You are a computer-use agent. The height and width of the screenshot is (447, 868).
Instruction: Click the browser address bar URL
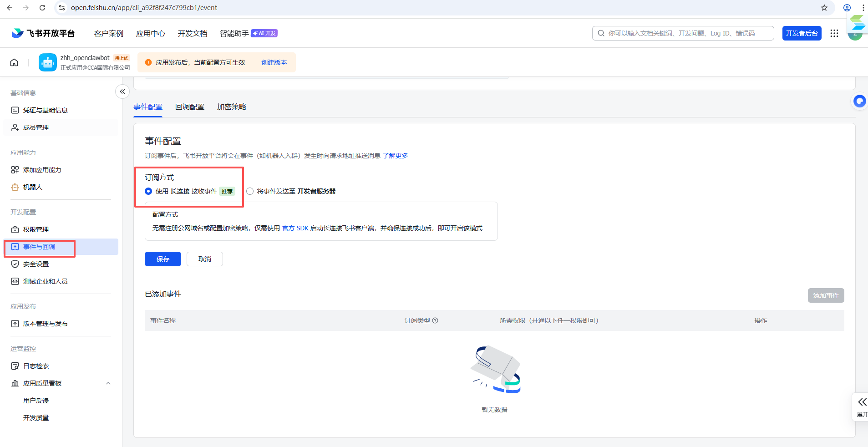144,8
